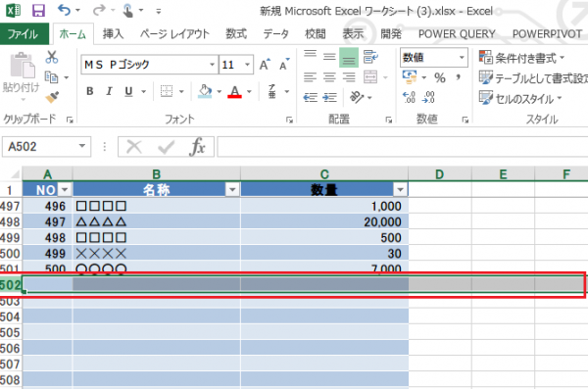Center text horizontally
Screen dimensions: 588x389
pyautogui.click(x=329, y=77)
